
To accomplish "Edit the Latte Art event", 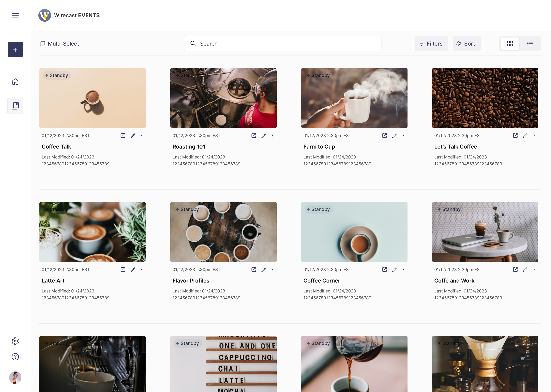I will (x=133, y=269).
